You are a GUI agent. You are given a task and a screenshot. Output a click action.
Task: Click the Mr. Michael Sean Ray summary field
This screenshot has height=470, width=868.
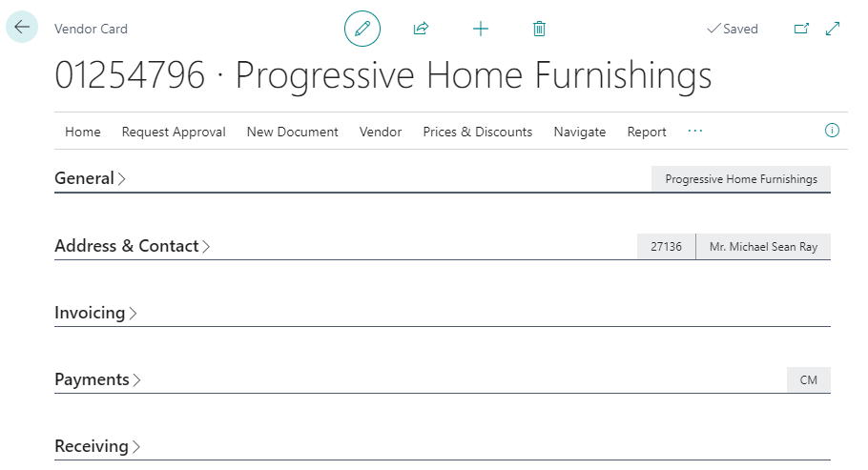(763, 246)
